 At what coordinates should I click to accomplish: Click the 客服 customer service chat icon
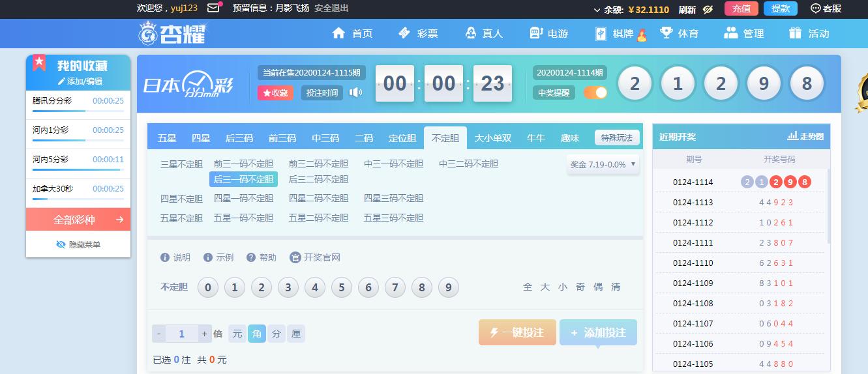pyautogui.click(x=815, y=8)
